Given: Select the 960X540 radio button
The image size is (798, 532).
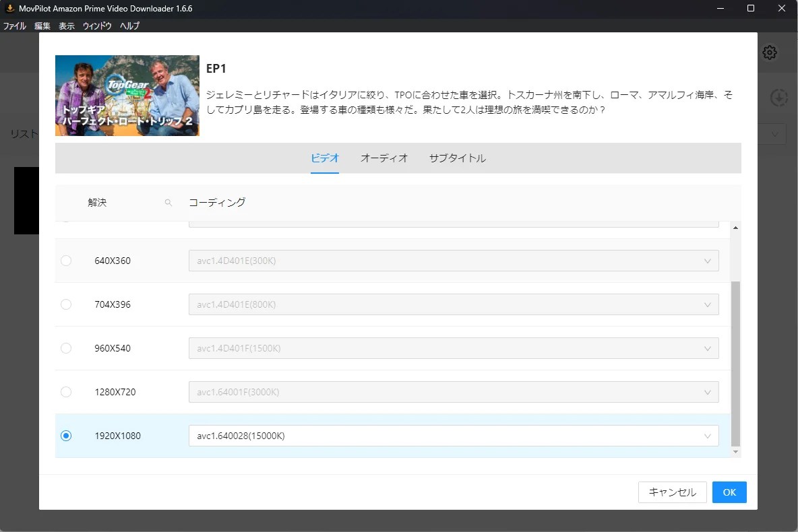Looking at the screenshot, I should tap(66, 348).
